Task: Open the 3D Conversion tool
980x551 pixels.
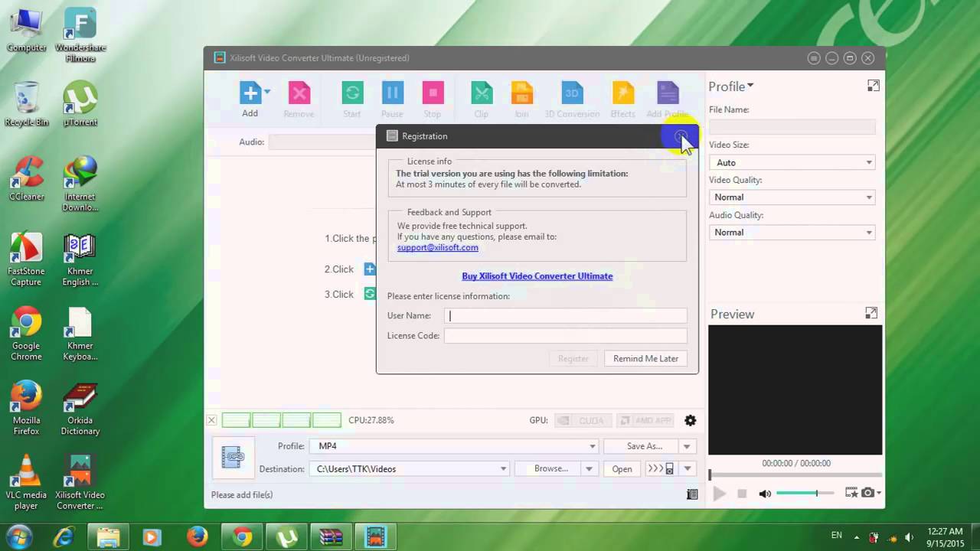Action: coord(572,93)
